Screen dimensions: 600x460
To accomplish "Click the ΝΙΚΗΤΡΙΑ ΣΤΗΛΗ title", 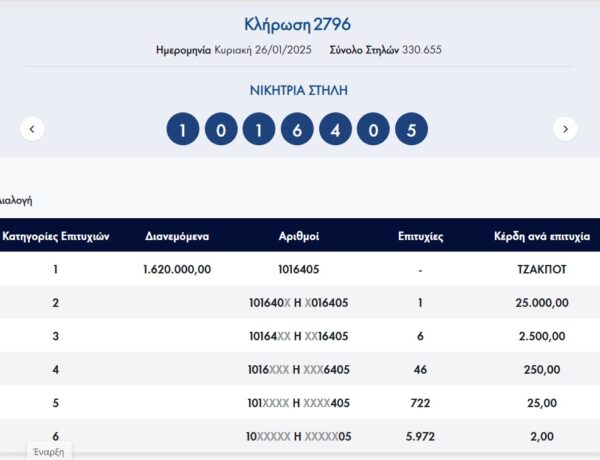I will pyautogui.click(x=297, y=90).
